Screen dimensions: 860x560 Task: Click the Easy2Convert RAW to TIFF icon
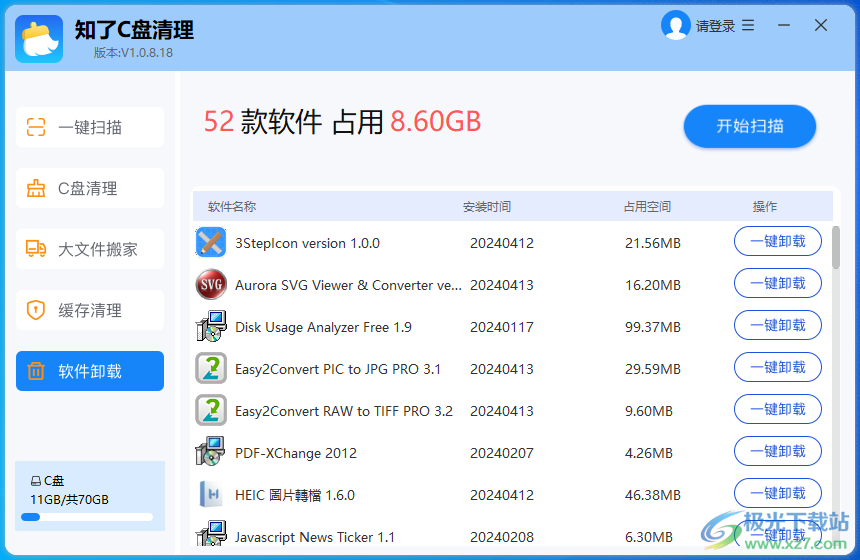click(x=211, y=410)
